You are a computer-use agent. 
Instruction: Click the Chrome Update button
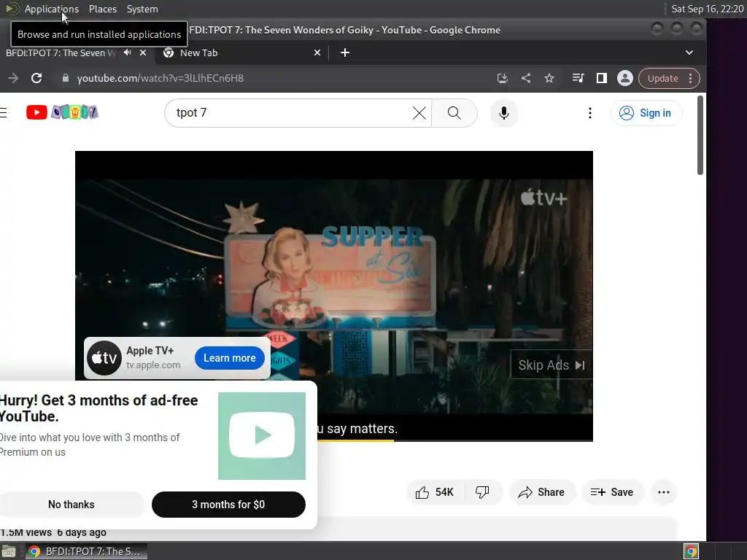662,78
